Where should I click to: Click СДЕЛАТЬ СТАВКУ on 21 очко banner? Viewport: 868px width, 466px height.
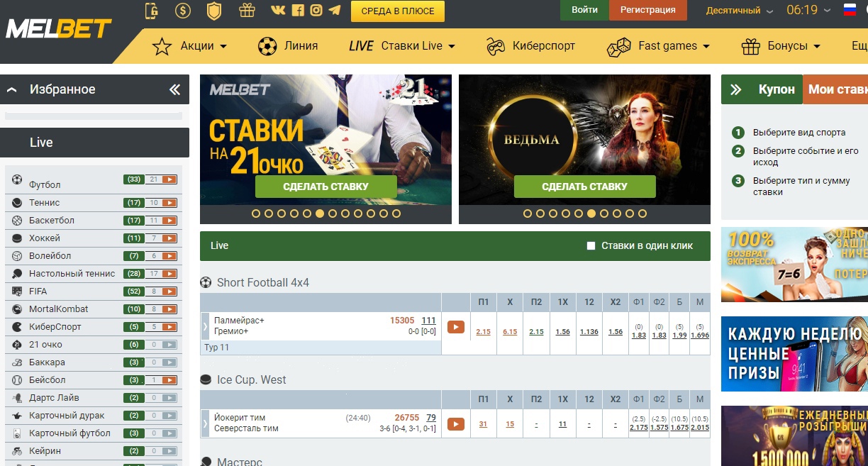(x=325, y=187)
